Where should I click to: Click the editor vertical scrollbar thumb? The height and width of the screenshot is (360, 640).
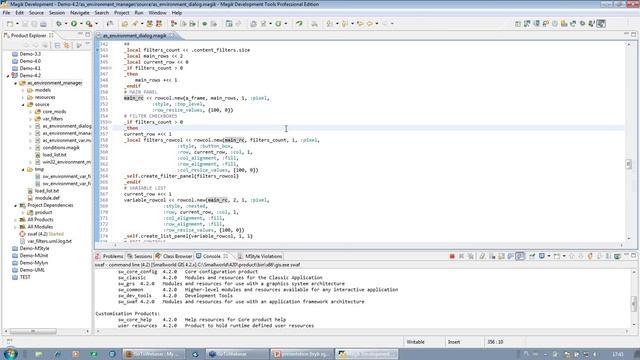629,164
